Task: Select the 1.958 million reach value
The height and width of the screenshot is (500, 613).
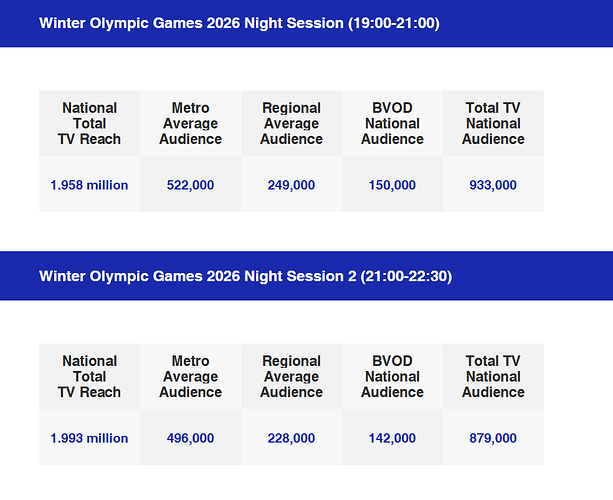Action: click(x=89, y=185)
